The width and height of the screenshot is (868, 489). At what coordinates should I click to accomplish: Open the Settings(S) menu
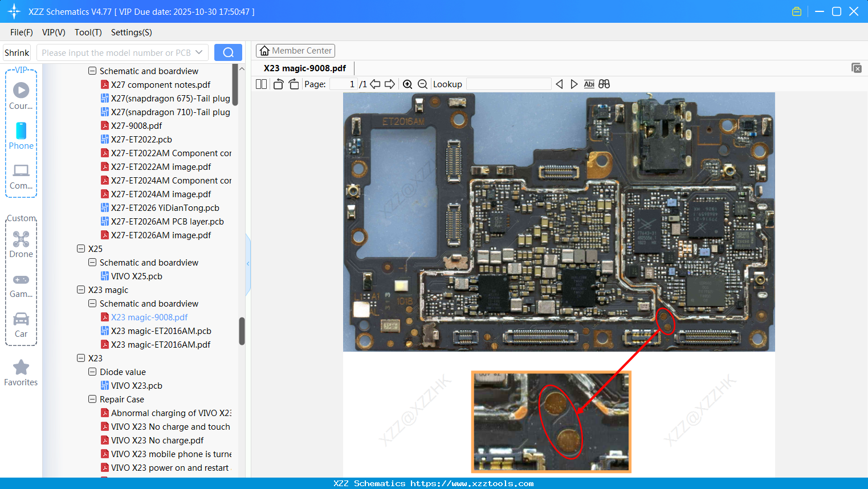click(131, 32)
